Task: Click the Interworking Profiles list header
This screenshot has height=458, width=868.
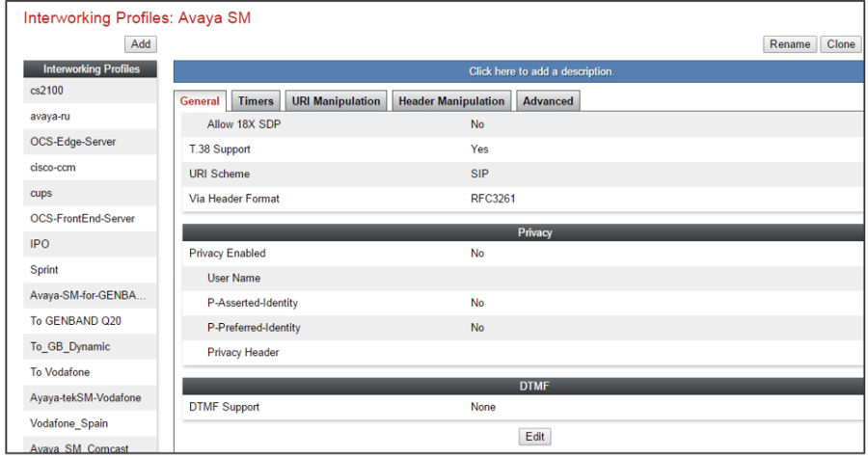Action: pos(91,69)
